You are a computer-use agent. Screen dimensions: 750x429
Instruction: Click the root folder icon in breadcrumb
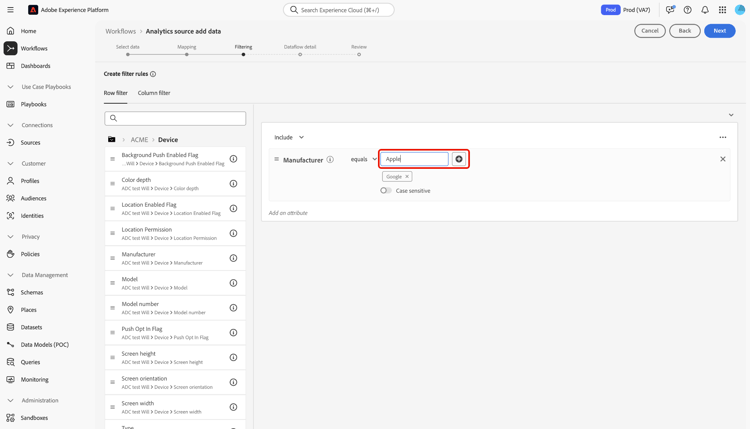tap(111, 139)
